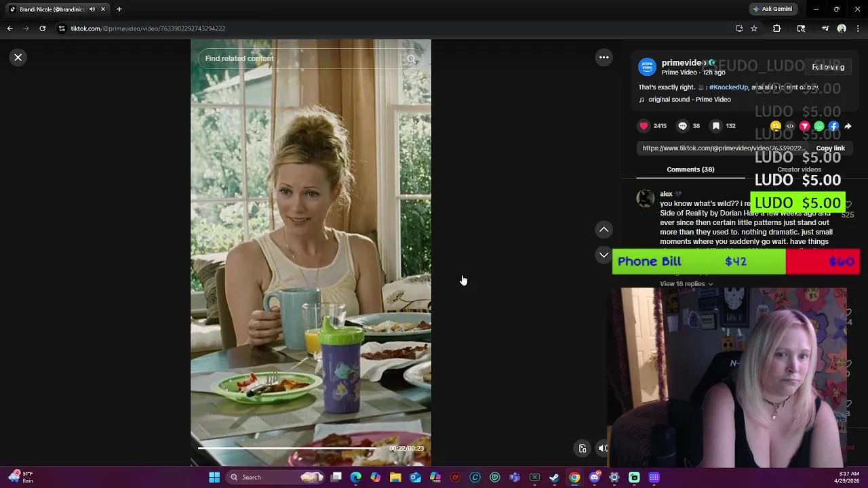Open Chrome profile avatar
Screen dimensions: 868x488
(842, 28)
